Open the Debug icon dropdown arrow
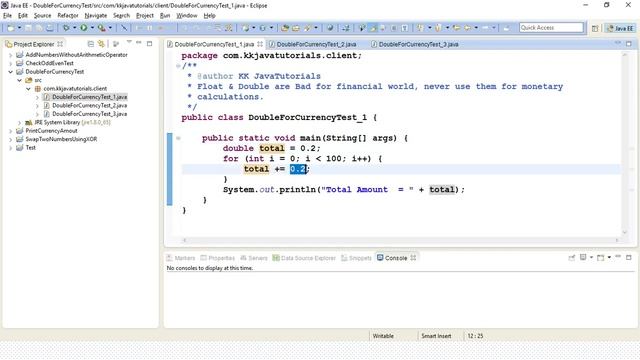 tap(74, 28)
